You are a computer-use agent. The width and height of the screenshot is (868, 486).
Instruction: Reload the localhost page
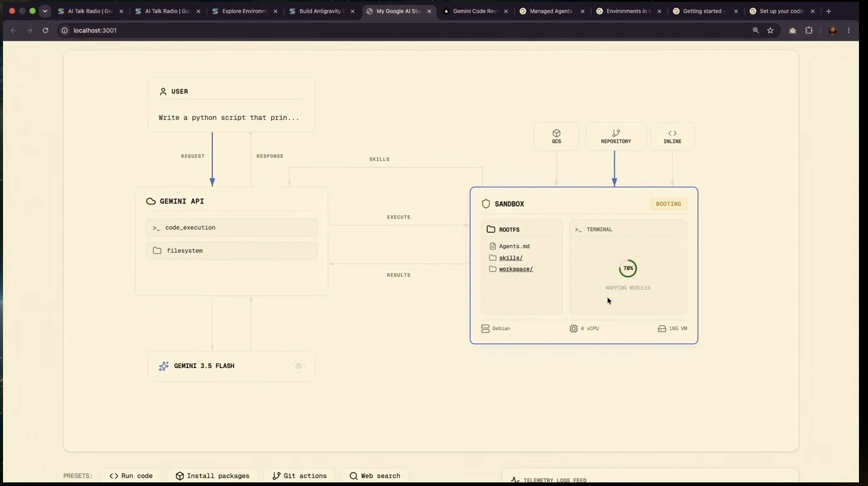pos(45,30)
